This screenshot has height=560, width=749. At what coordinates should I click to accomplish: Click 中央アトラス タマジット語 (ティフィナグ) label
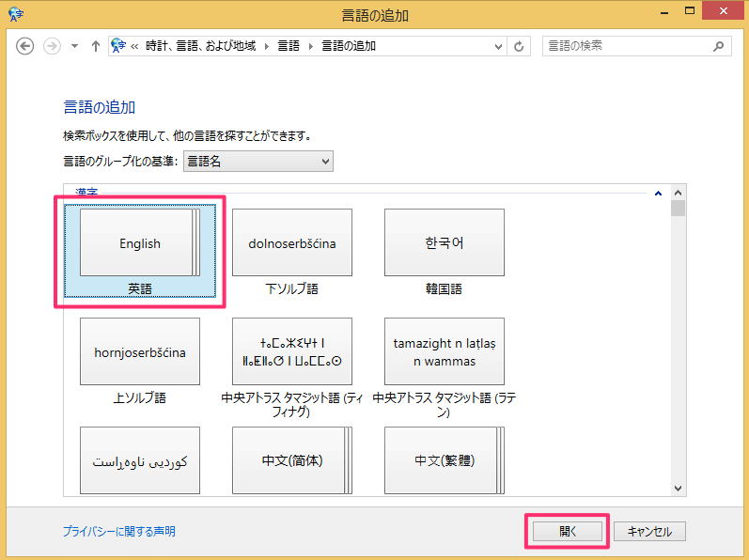click(x=292, y=404)
